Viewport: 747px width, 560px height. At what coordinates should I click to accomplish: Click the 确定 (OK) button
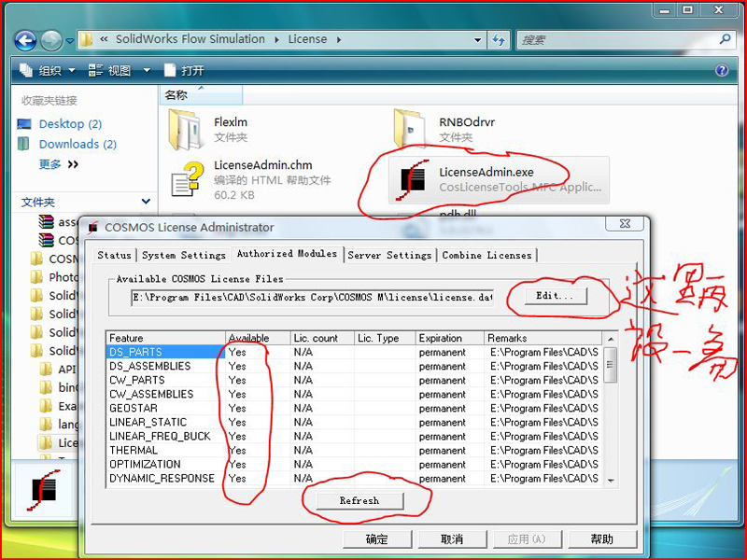click(x=377, y=539)
